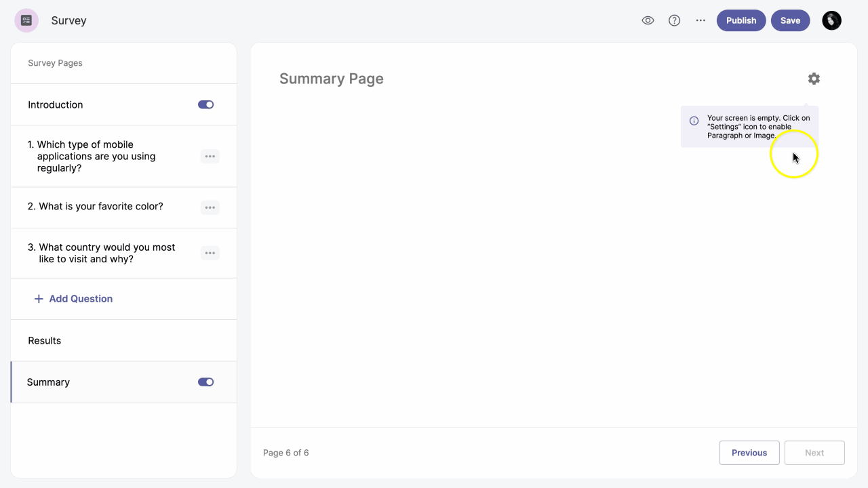Select the Introduction page in sidebar
The image size is (868, 488).
[x=56, y=105]
